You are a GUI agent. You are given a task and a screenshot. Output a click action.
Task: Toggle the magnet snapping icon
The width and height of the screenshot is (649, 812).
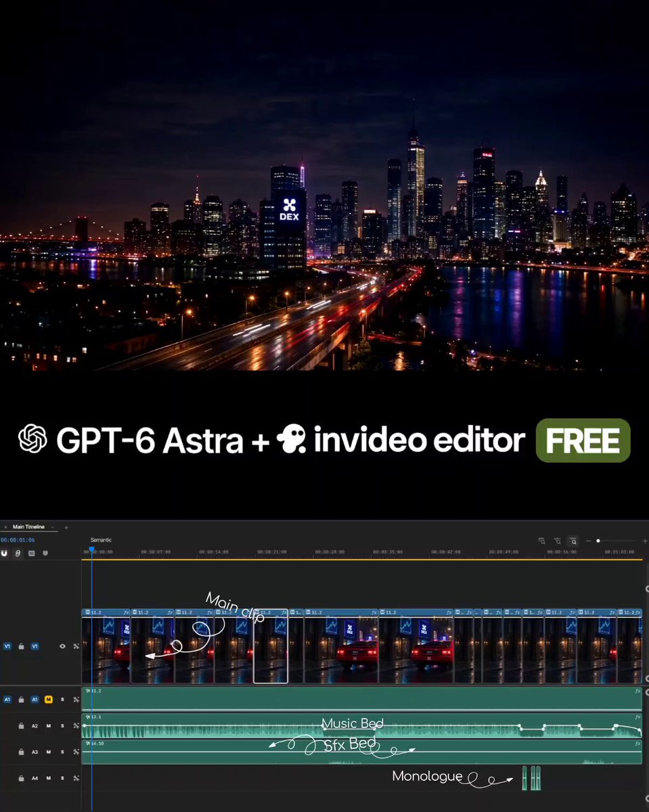point(5,553)
